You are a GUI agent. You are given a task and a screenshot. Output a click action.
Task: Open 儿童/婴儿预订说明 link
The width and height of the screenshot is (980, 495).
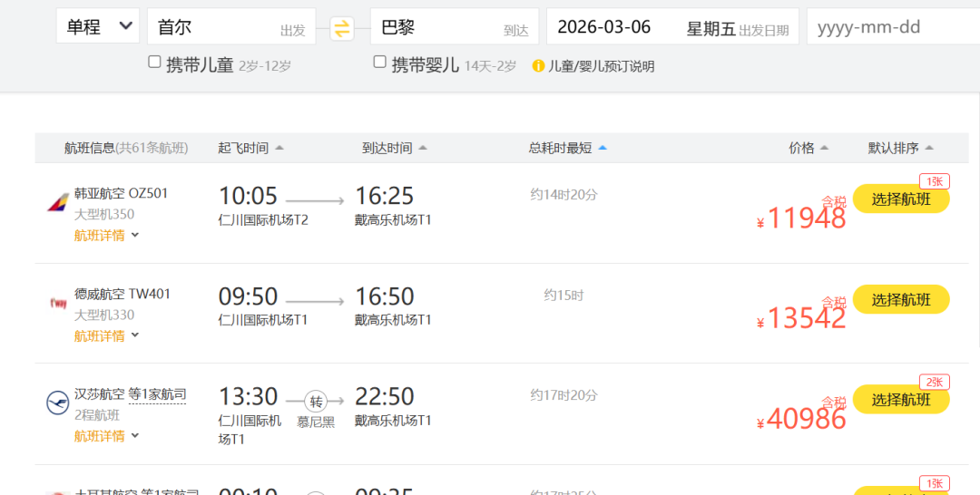[x=602, y=66]
